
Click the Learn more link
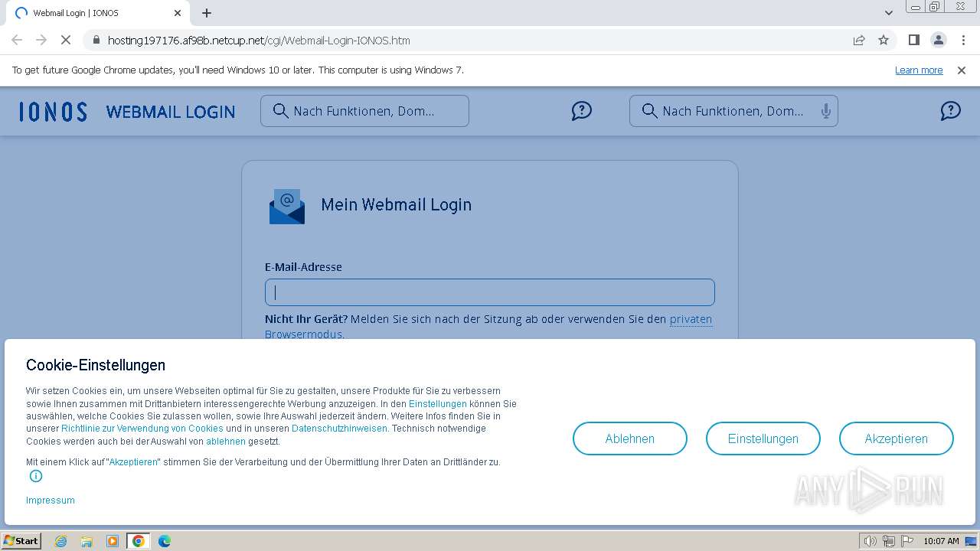919,70
